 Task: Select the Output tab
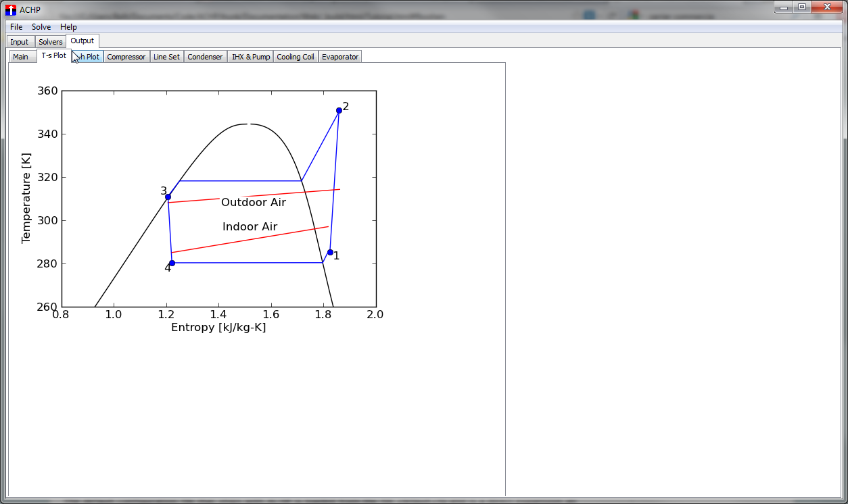click(x=83, y=41)
